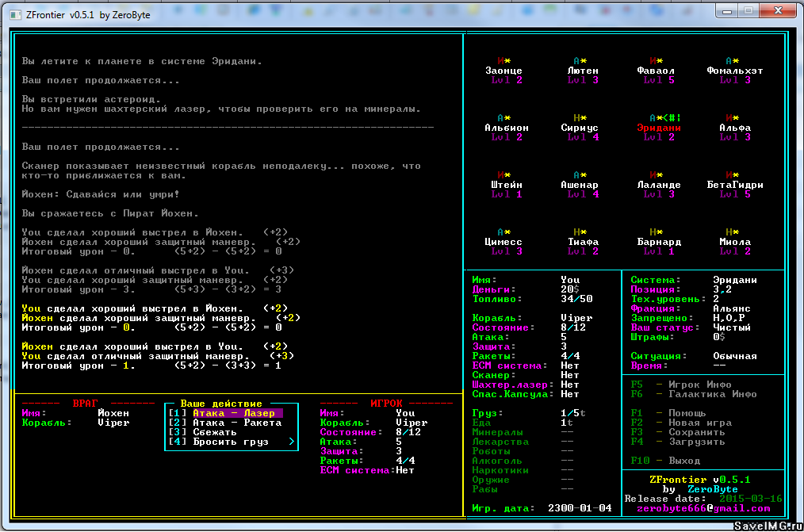Select the Барнард star system
The height and width of the screenshot is (532, 804).
click(x=658, y=242)
